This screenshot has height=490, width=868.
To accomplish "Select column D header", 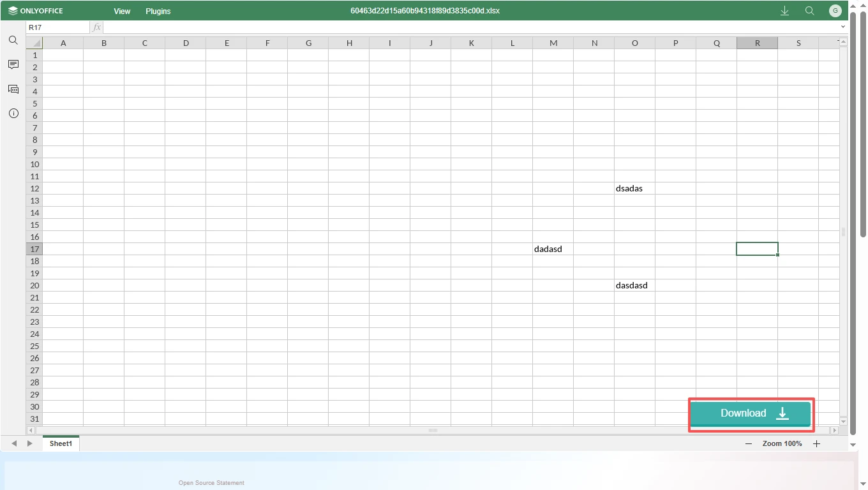I will click(186, 43).
